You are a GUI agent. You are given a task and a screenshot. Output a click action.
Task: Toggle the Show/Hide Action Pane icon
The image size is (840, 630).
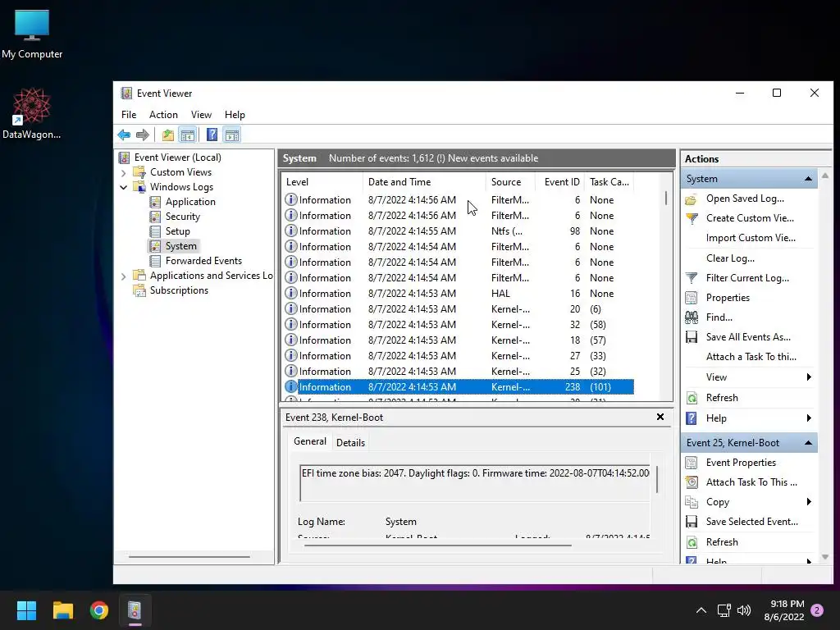point(232,135)
